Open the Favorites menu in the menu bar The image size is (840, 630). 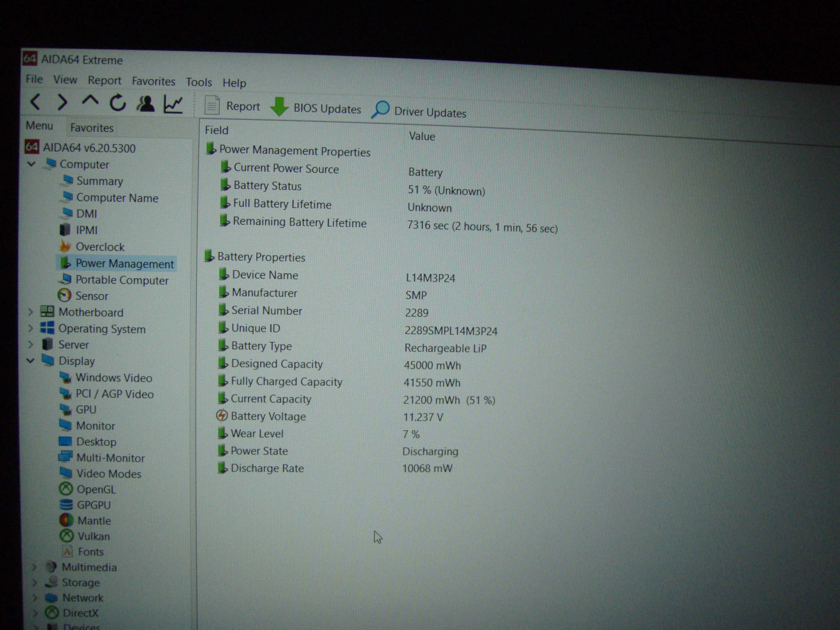[x=153, y=81]
